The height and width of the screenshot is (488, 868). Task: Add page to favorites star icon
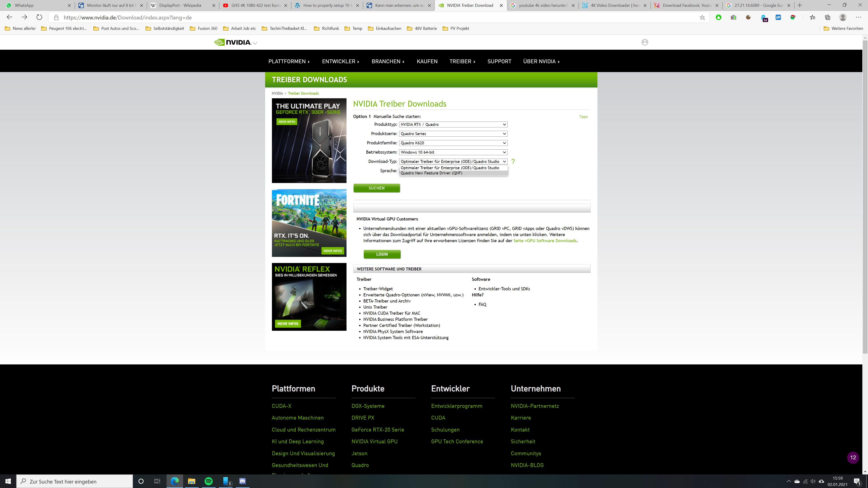click(x=702, y=18)
